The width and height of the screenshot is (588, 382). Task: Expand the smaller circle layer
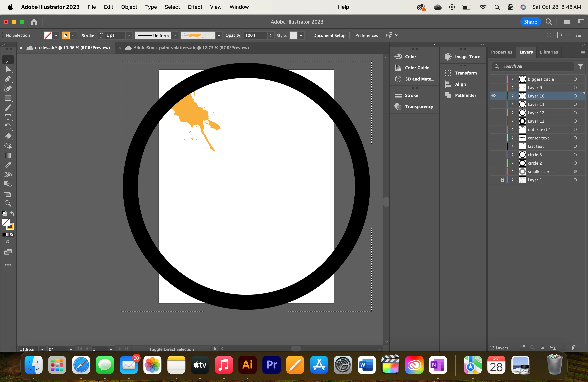pyautogui.click(x=512, y=171)
